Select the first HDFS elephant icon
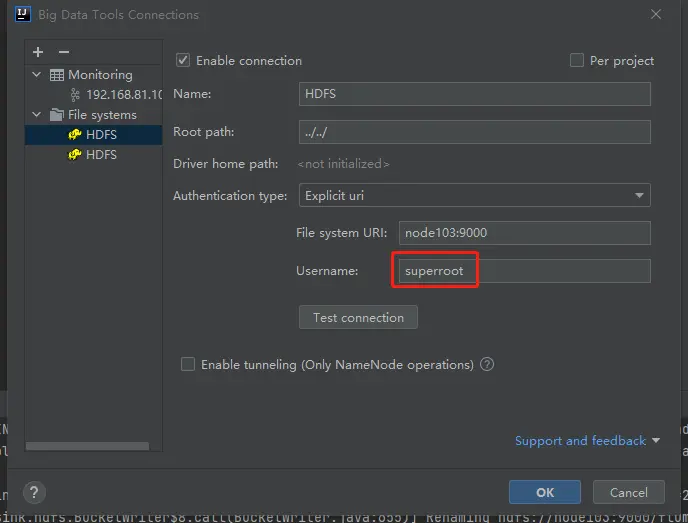The height and width of the screenshot is (523, 688). coord(74,135)
